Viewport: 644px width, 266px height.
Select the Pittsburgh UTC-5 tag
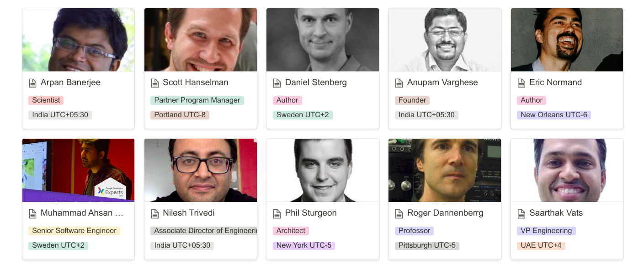[x=427, y=245]
